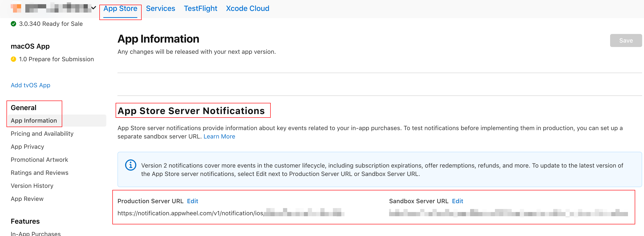644x236 pixels.
Task: Click the green Ready for Sale status icon
Action: (x=13, y=24)
